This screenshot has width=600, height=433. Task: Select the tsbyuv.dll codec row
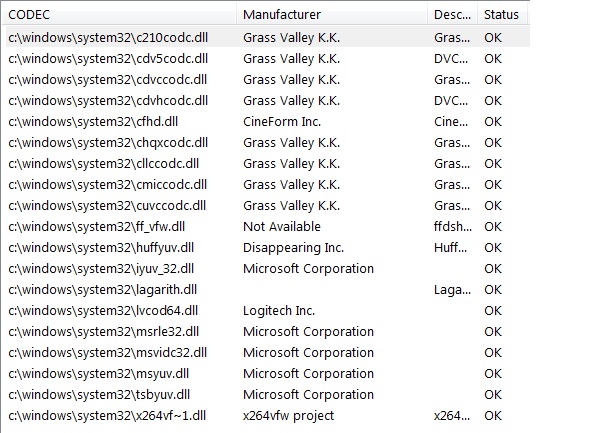click(99, 394)
